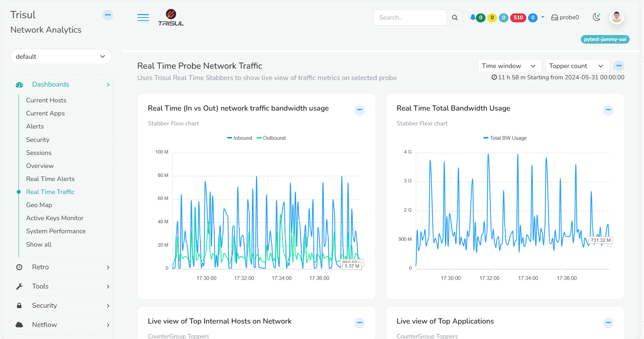Click the alerts bell notification icon
The height and width of the screenshot is (339, 644).
click(473, 17)
